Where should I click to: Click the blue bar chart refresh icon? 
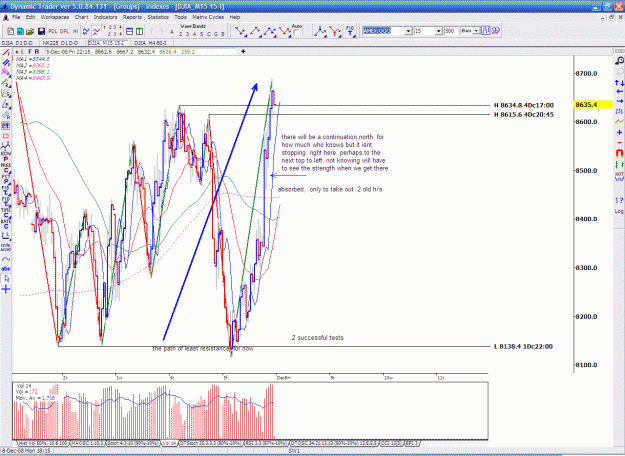485,31
